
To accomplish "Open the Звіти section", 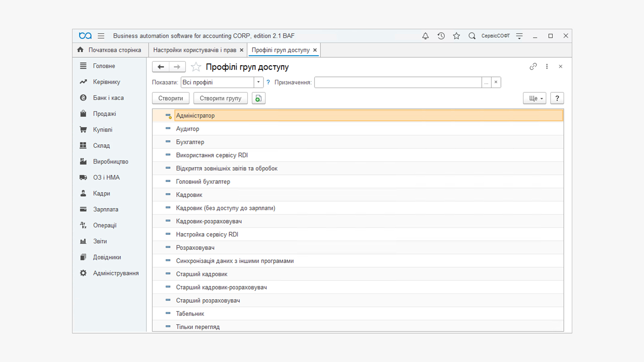I will [109, 241].
